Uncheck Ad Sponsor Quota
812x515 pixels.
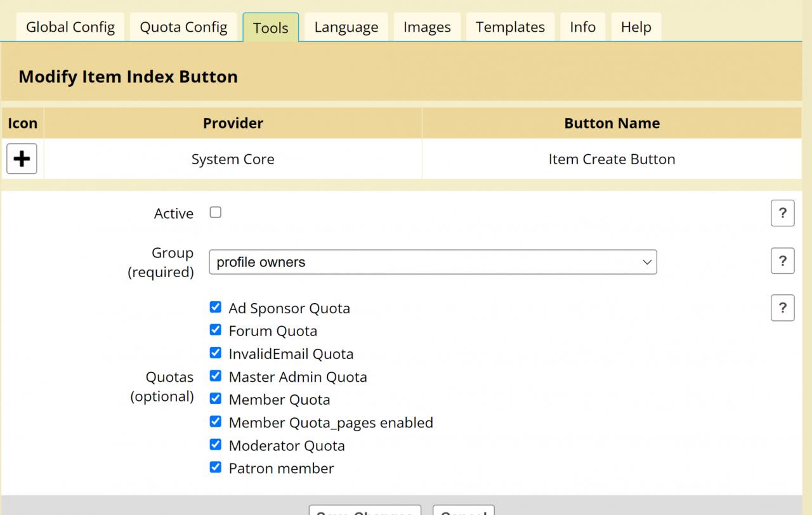pos(216,308)
